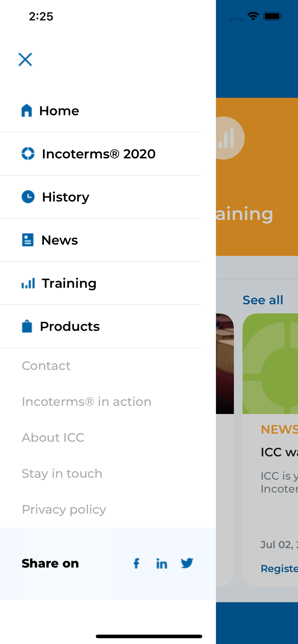Tap See all link behind menu
The width and height of the screenshot is (298, 644).
coord(263,300)
